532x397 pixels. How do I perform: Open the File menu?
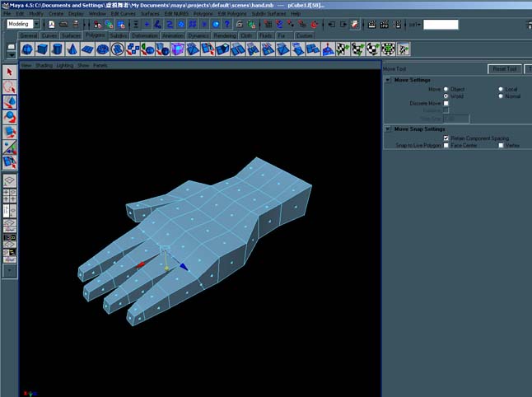pyautogui.click(x=7, y=13)
